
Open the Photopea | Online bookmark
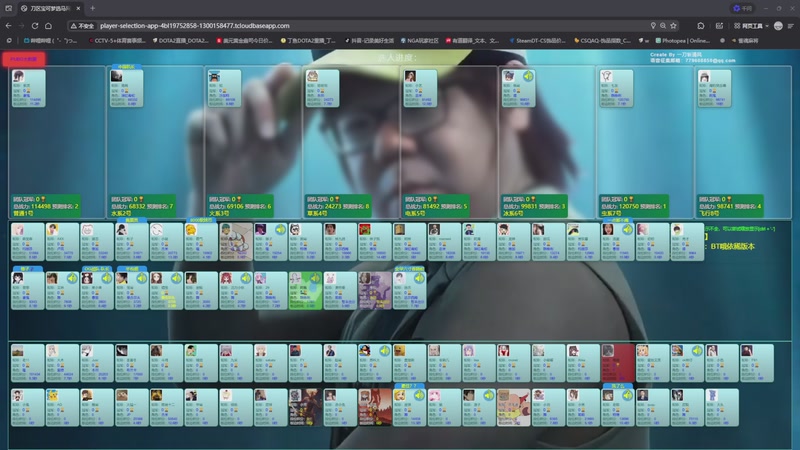[683, 40]
